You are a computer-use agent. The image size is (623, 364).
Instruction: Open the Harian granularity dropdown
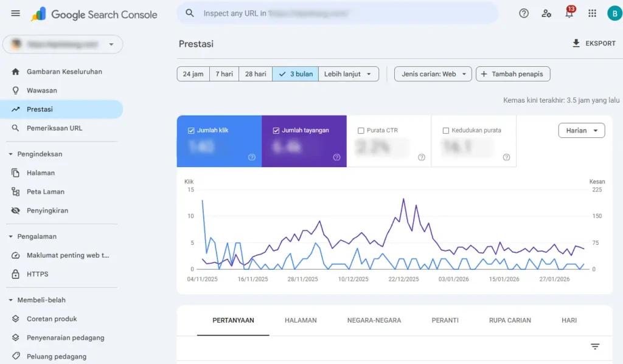point(581,130)
